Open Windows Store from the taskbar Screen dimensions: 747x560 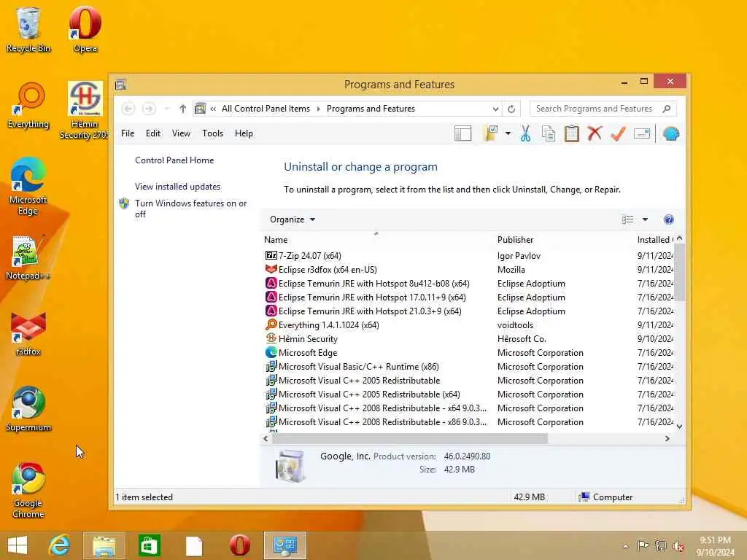click(x=149, y=545)
